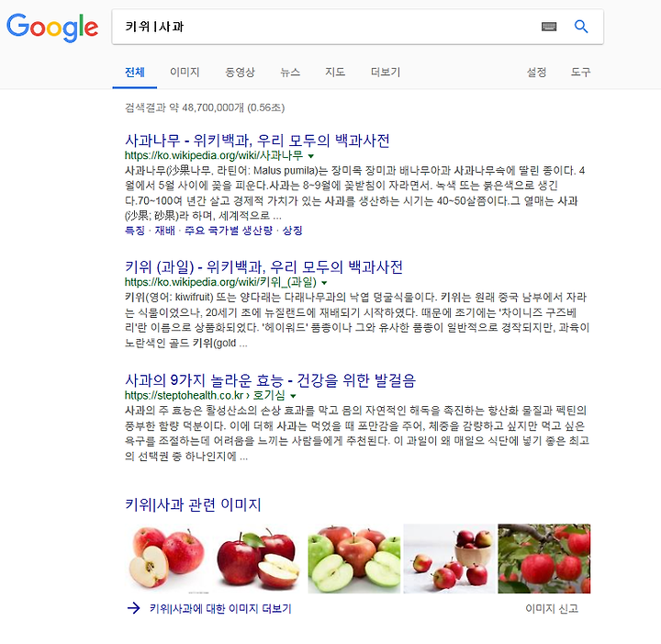This screenshot has width=661, height=644.
Task: Click the blue magnifier search icon
Action: pyautogui.click(x=581, y=27)
